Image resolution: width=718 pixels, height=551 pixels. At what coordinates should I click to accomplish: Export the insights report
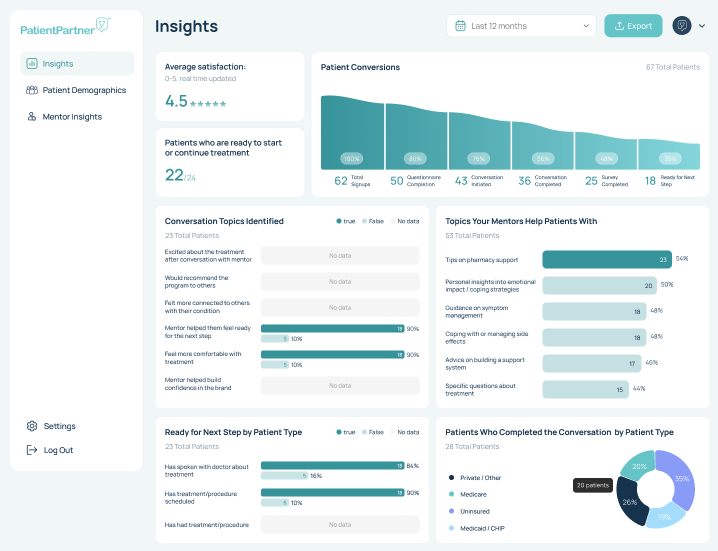click(632, 26)
